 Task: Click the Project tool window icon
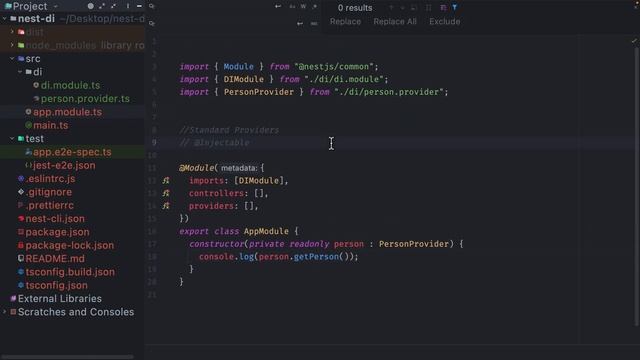[x=8, y=6]
